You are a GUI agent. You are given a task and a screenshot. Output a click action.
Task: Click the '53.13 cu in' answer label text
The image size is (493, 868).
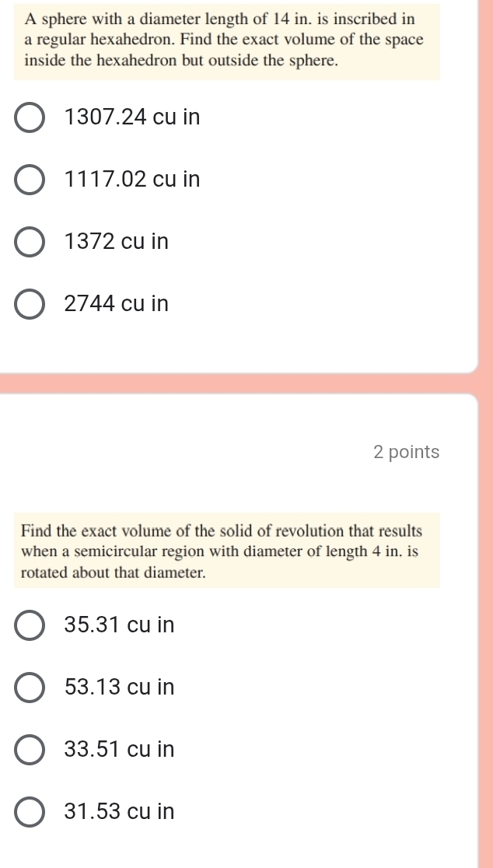point(120,687)
